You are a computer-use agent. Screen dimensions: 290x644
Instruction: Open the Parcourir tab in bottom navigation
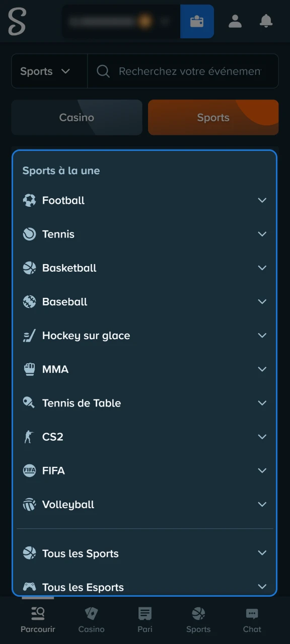pos(38,619)
